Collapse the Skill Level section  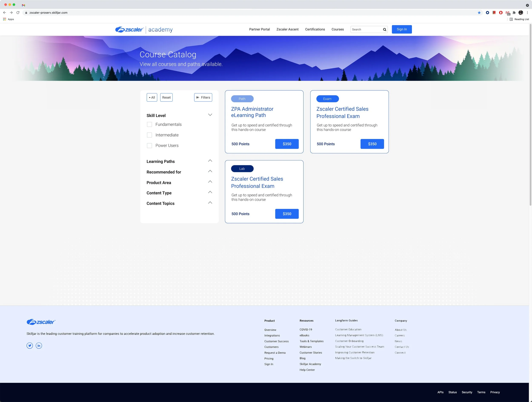coord(210,115)
